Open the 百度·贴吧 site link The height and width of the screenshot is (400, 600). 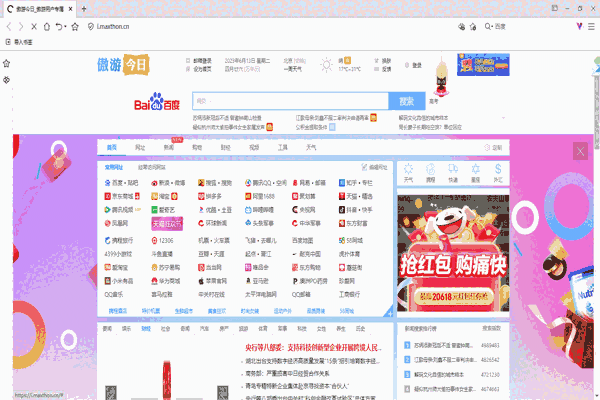(x=121, y=183)
